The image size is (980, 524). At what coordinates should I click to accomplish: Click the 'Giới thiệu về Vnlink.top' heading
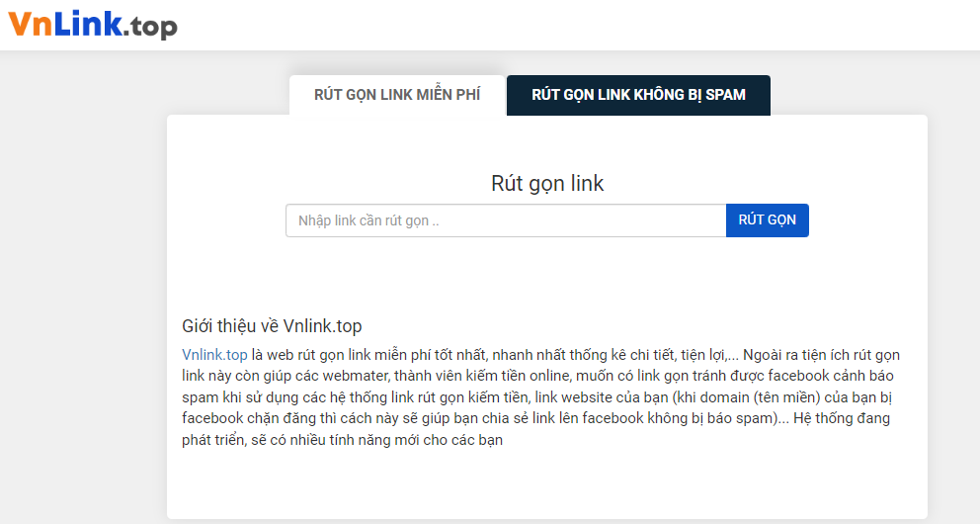(x=272, y=326)
